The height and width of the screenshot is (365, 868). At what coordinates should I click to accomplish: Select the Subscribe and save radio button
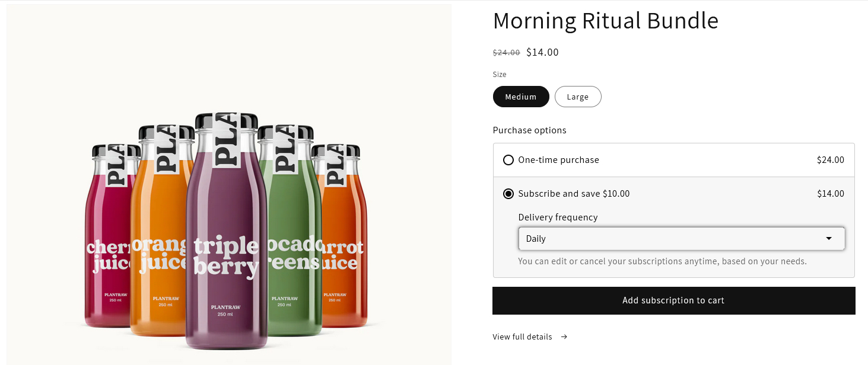tap(508, 193)
